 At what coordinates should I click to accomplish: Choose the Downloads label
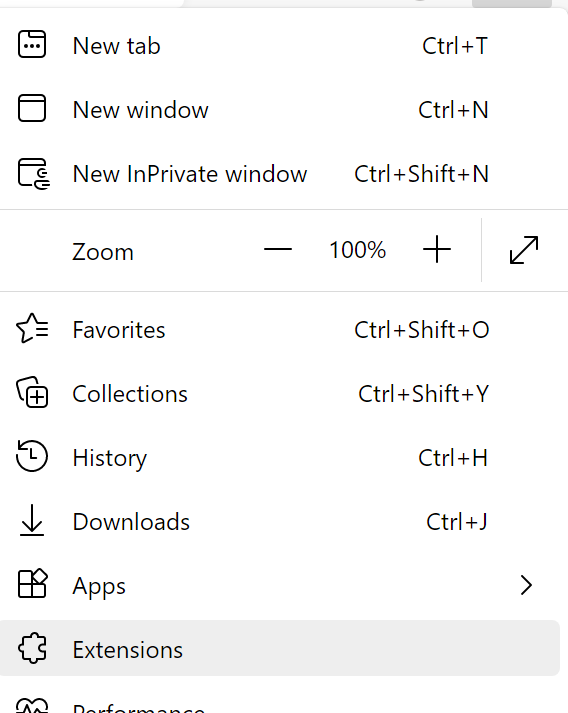click(131, 522)
